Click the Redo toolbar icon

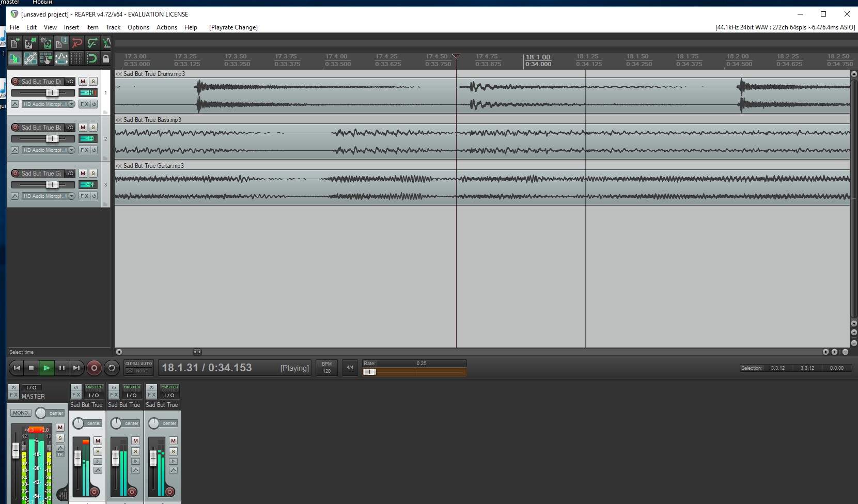tap(92, 43)
